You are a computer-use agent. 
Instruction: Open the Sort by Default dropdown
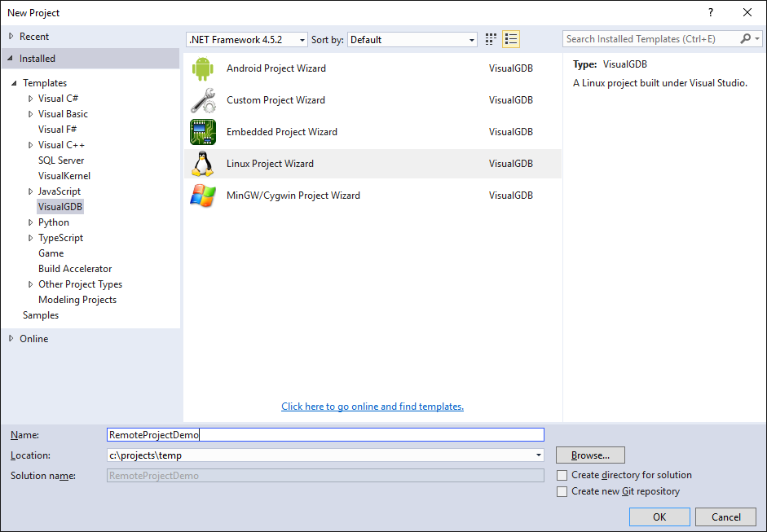(412, 40)
